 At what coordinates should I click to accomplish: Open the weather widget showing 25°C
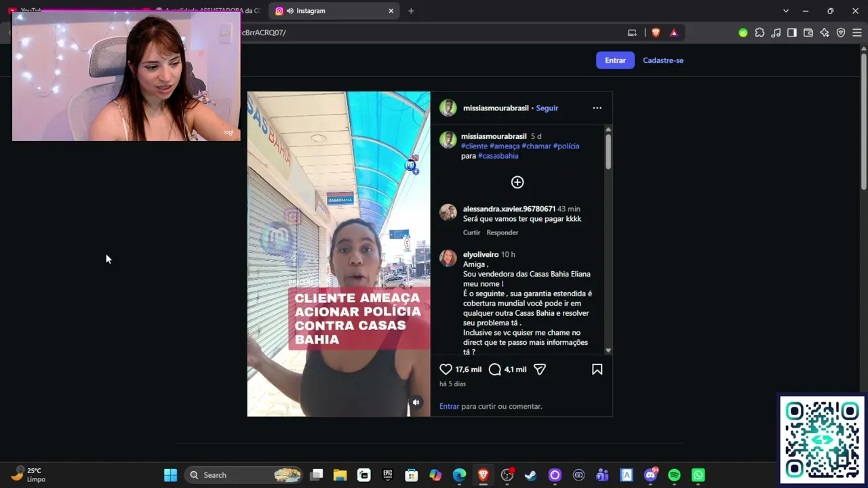pyautogui.click(x=28, y=474)
